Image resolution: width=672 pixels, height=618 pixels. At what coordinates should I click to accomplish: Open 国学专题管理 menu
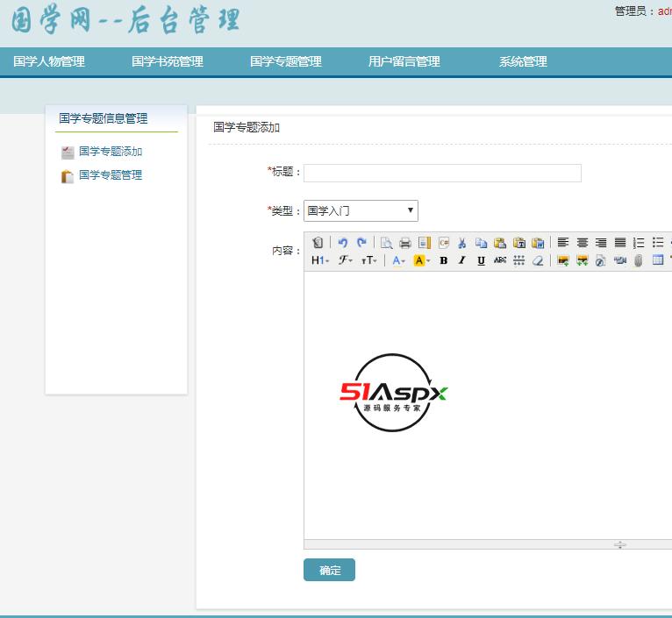click(x=286, y=61)
